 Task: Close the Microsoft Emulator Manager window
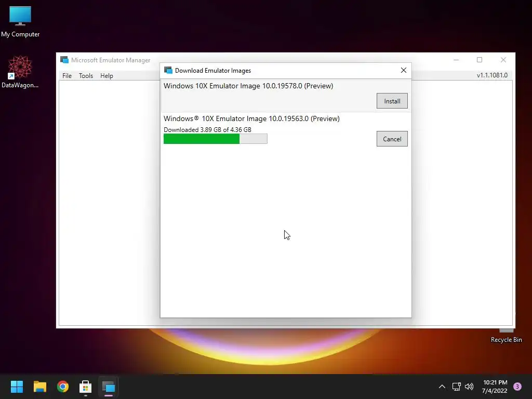pyautogui.click(x=503, y=60)
